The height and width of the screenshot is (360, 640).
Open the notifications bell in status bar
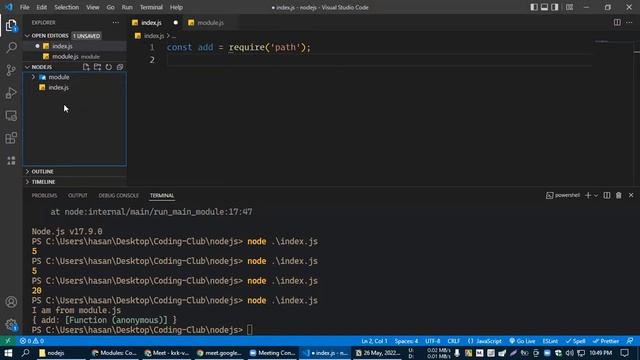pos(630,341)
